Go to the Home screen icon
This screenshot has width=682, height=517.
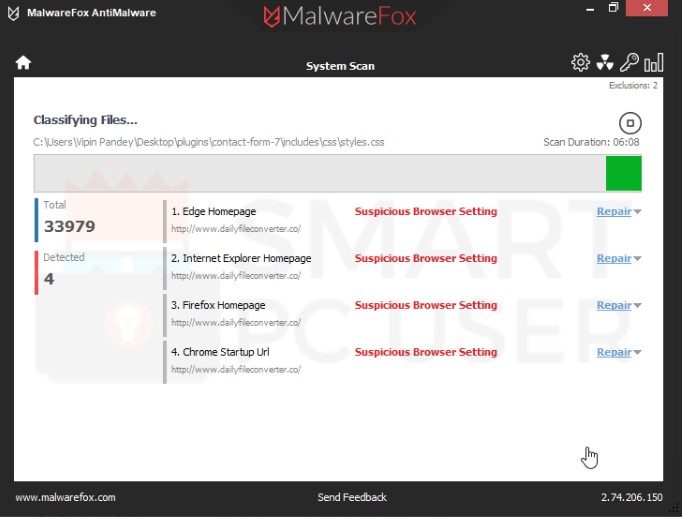tap(23, 63)
